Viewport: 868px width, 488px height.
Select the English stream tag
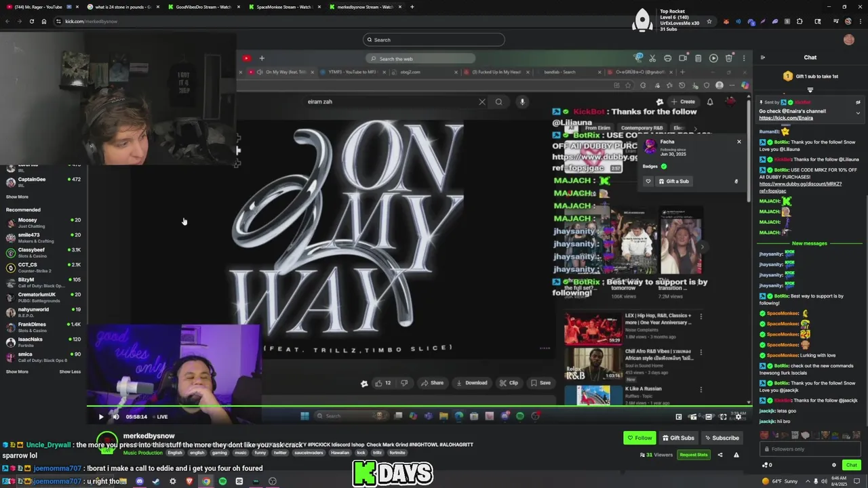(x=175, y=453)
